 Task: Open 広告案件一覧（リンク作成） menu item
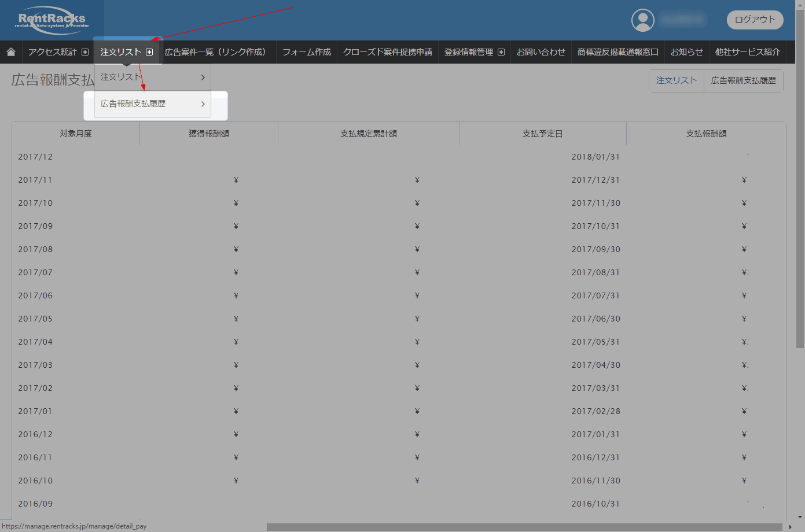pyautogui.click(x=215, y=52)
